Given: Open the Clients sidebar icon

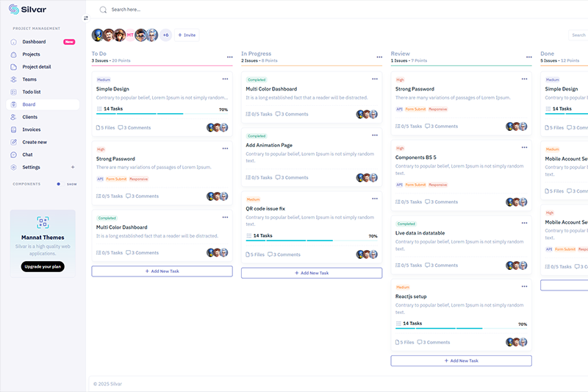Looking at the screenshot, I should coord(14,117).
